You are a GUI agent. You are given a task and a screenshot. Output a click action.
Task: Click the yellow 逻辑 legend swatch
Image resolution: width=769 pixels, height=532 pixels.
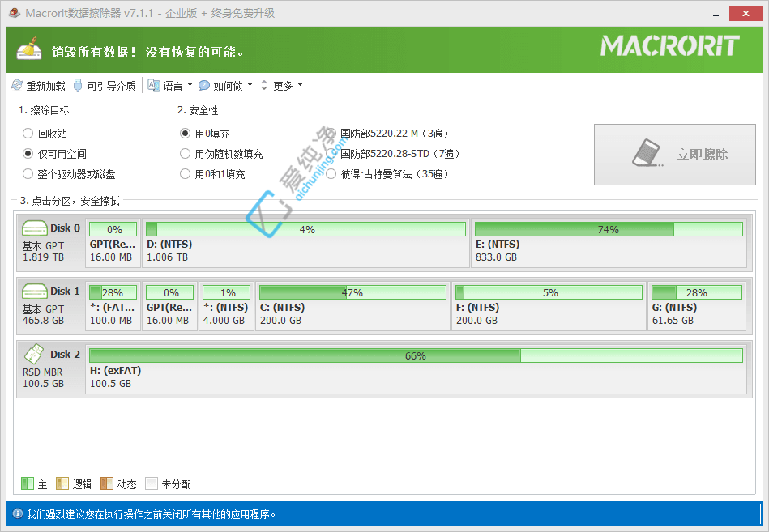pyautogui.click(x=62, y=483)
